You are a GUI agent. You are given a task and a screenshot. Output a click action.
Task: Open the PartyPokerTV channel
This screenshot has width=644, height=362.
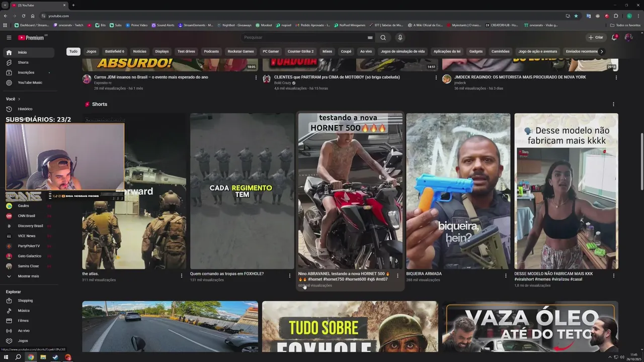click(28, 246)
